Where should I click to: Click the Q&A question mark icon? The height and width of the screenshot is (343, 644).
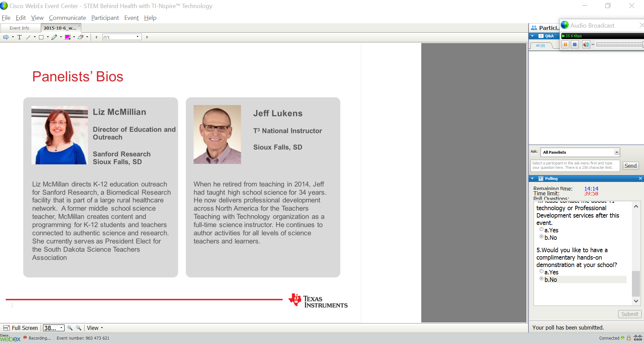541,36
